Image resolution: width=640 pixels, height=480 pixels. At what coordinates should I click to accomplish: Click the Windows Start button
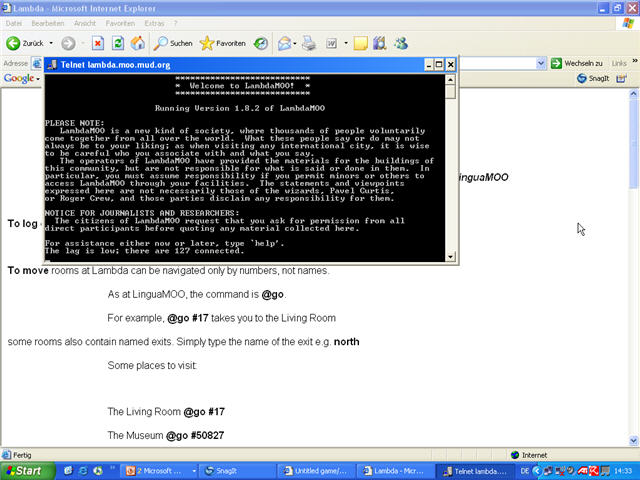coord(23,470)
